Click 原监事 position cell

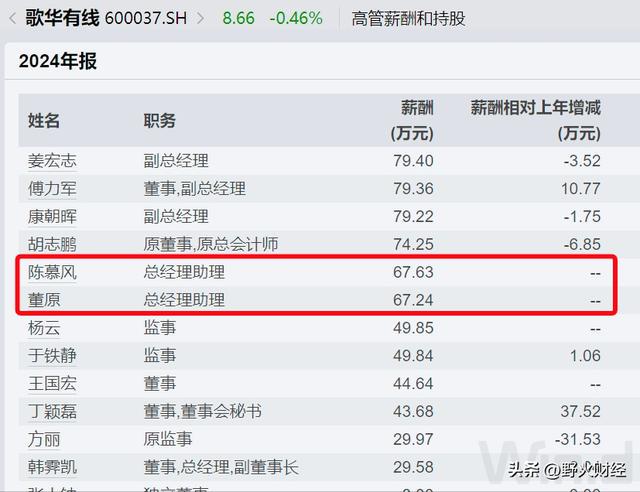[x=168, y=439]
